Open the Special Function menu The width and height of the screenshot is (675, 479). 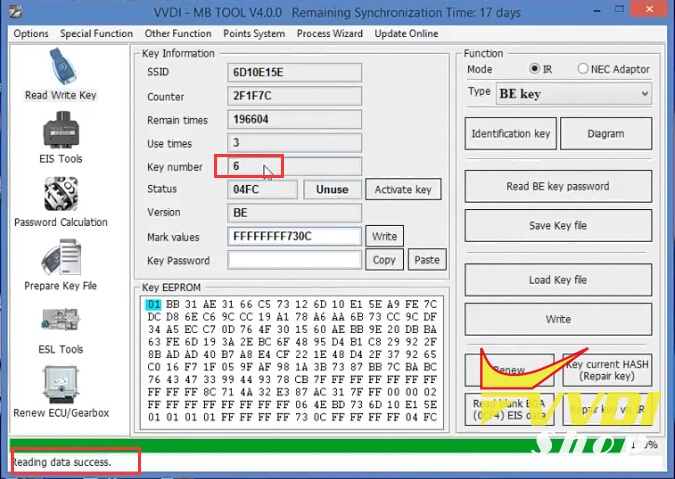pos(96,34)
